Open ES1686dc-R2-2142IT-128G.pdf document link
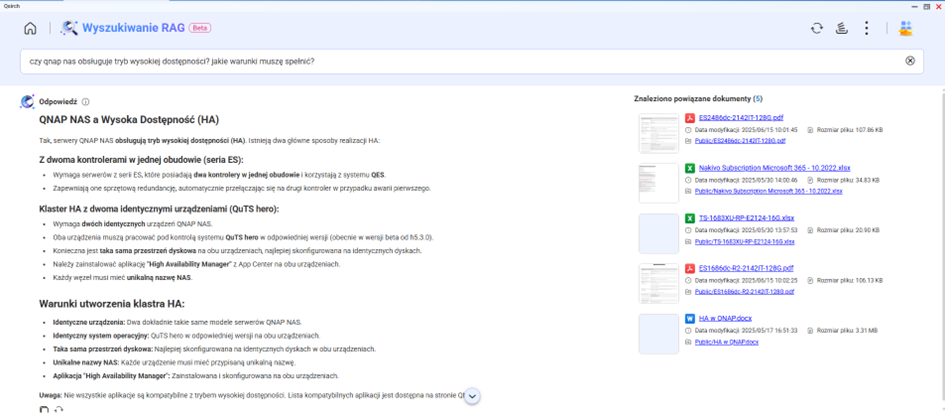This screenshot has height=419, width=945. [x=746, y=268]
